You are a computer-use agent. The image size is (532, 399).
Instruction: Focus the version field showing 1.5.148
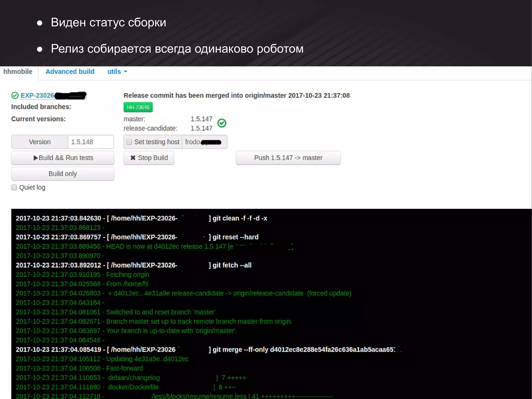pos(91,142)
